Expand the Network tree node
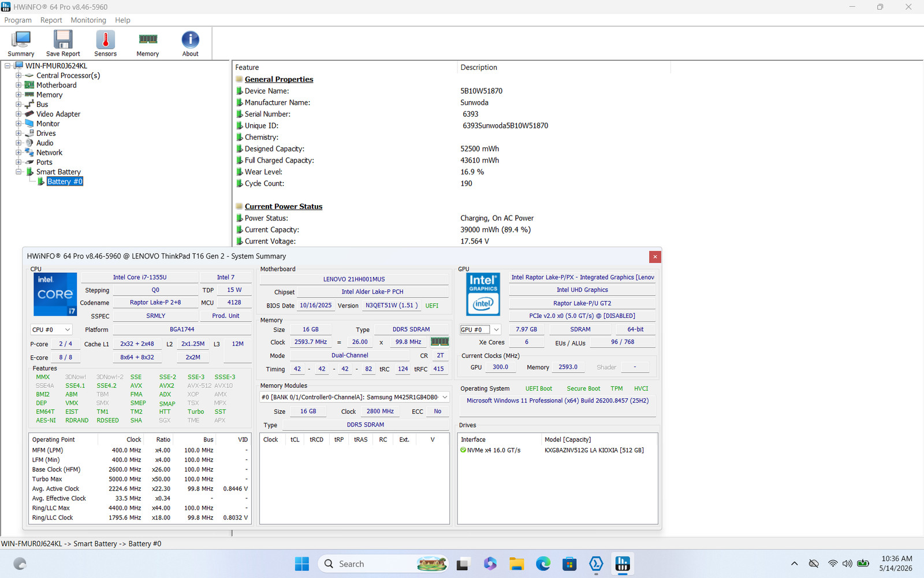The height and width of the screenshot is (578, 924). 18,153
